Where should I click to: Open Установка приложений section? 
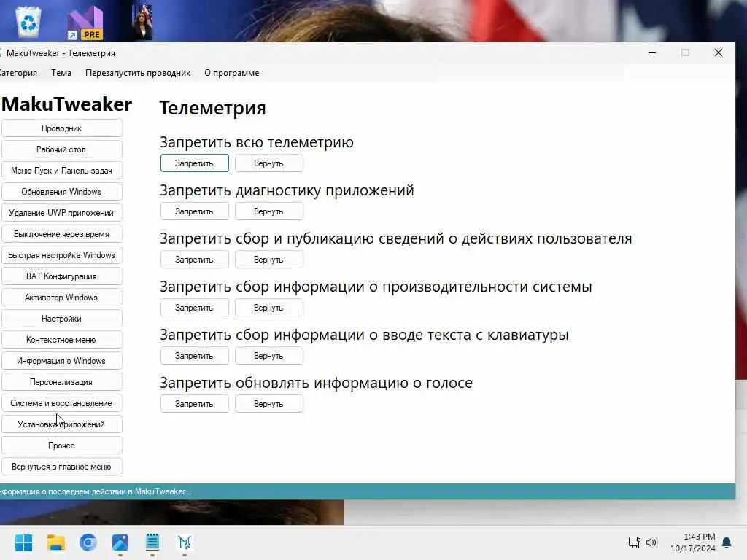pos(62,424)
